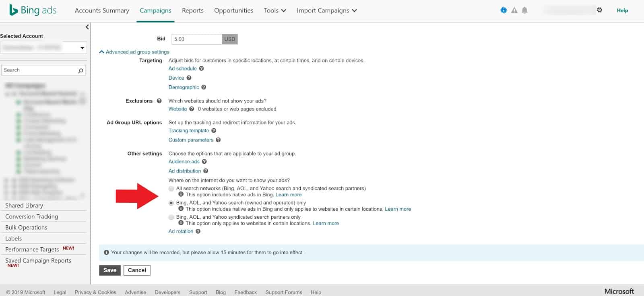The image size is (644, 296).
Task: Expand the Ad rotation section
Action: click(181, 231)
